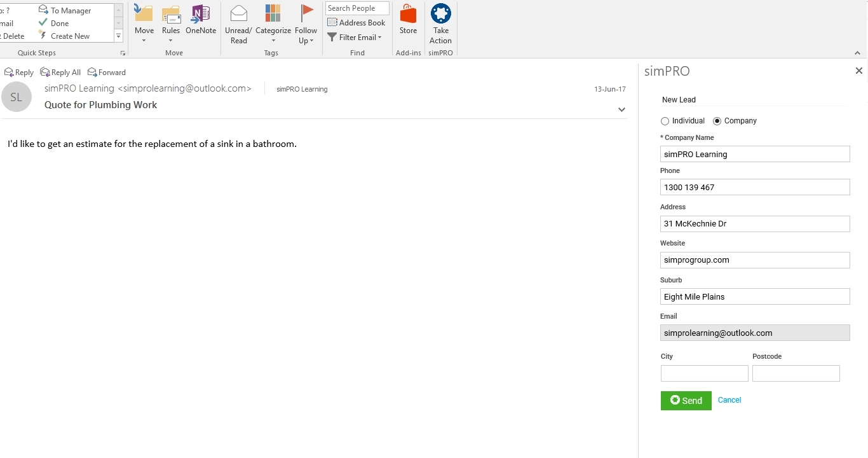This screenshot has width=868, height=458.
Task: Click the Cancel link
Action: [x=729, y=400]
